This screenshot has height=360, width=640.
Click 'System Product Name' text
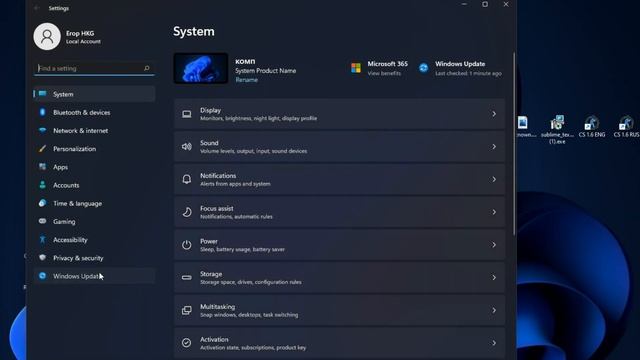(266, 71)
